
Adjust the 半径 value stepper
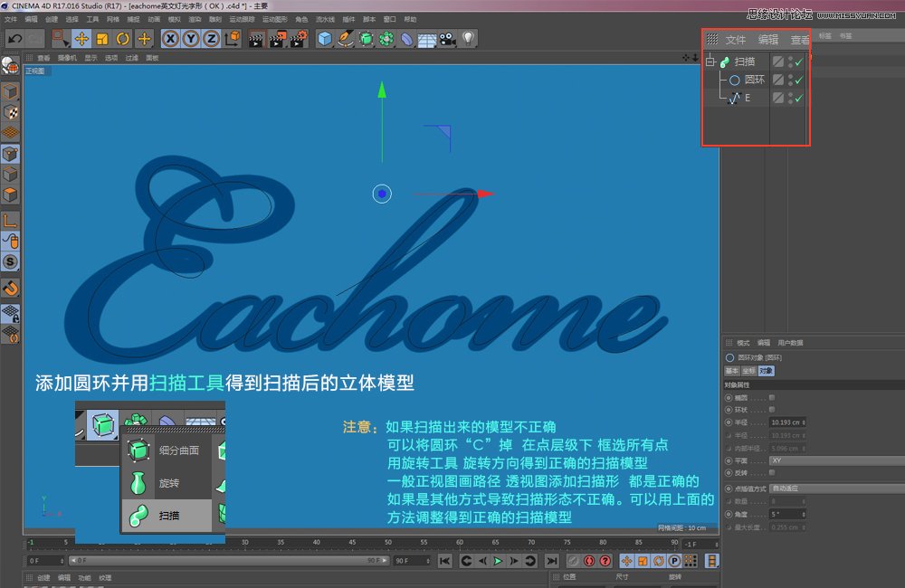point(804,422)
